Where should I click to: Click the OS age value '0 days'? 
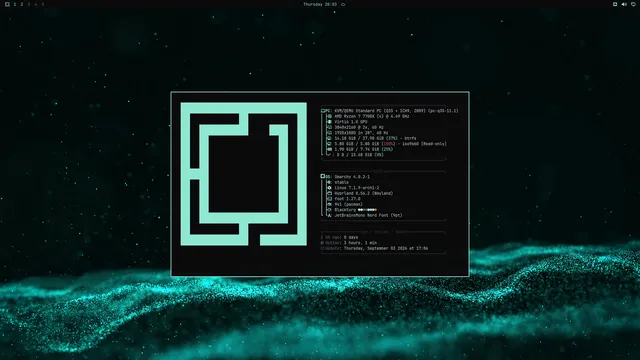coord(351,237)
